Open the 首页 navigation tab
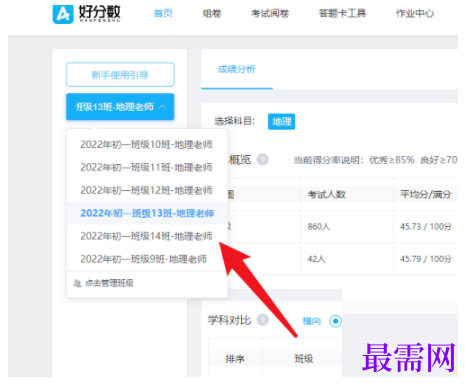The image size is (474, 389). click(163, 13)
